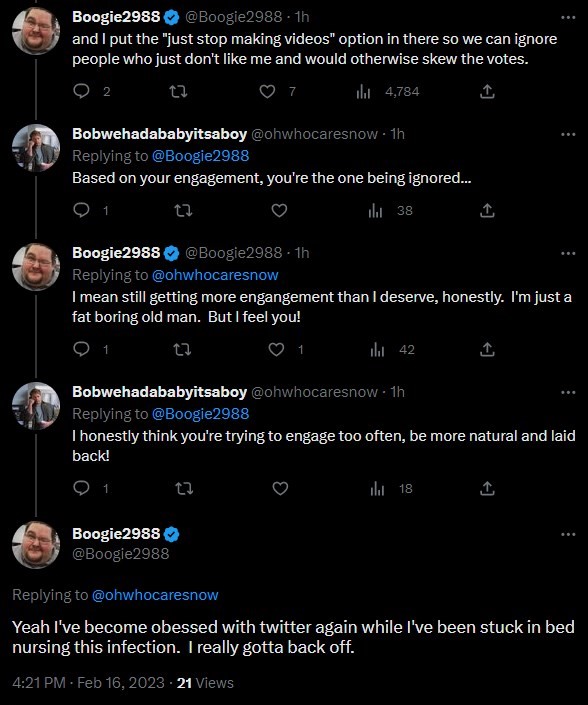Open more options on the 18-view reply
Viewport: 588px width, 705px height.
coord(568,392)
